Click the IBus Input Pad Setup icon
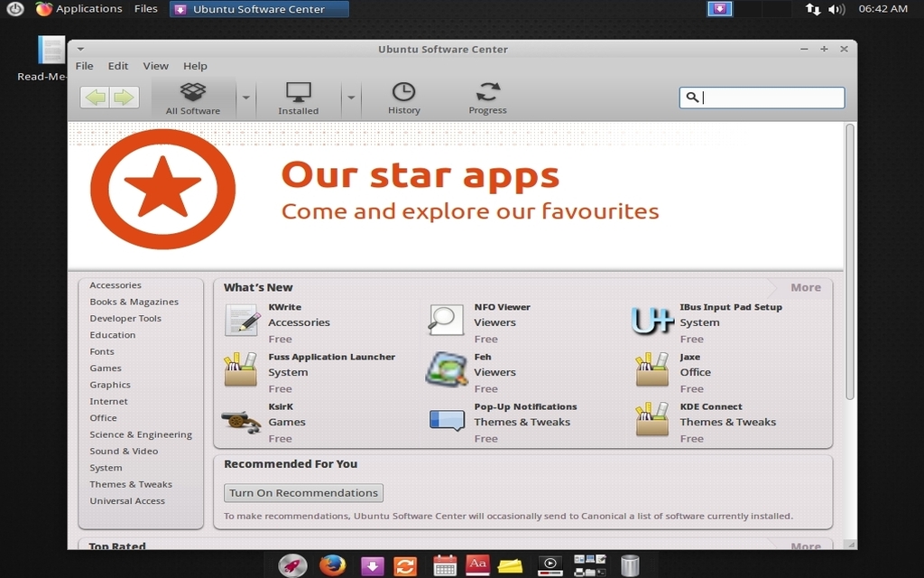 click(651, 319)
